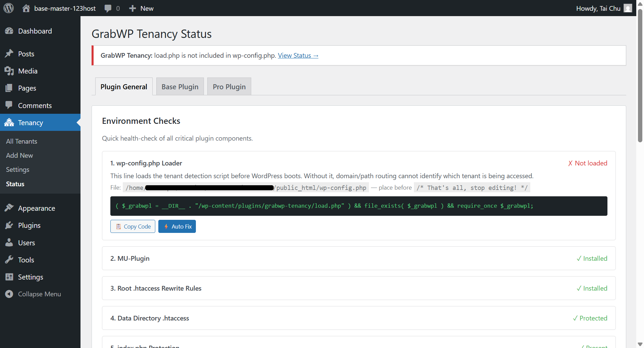Click the Tools wrench icon

click(x=9, y=259)
